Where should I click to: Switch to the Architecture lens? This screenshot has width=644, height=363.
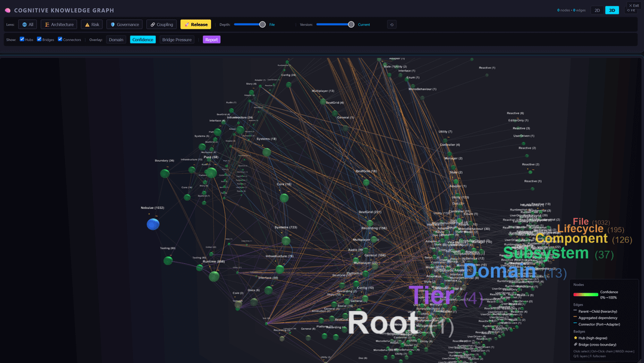point(59,24)
